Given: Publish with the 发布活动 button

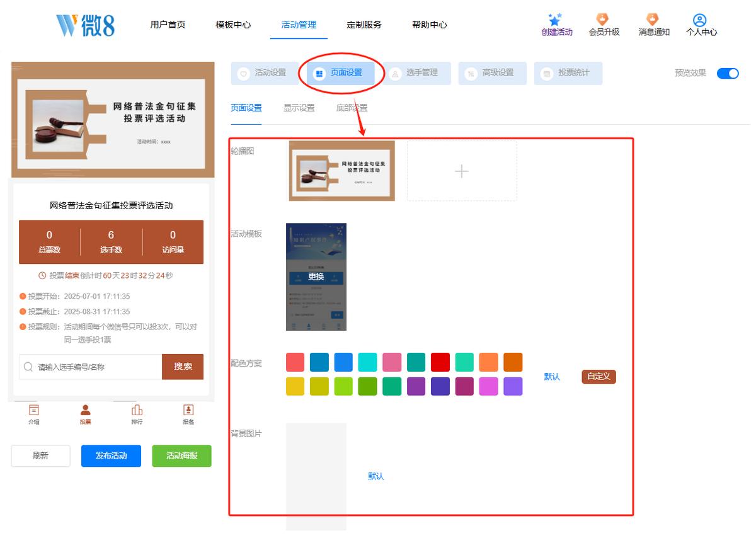Looking at the screenshot, I should coord(111,455).
